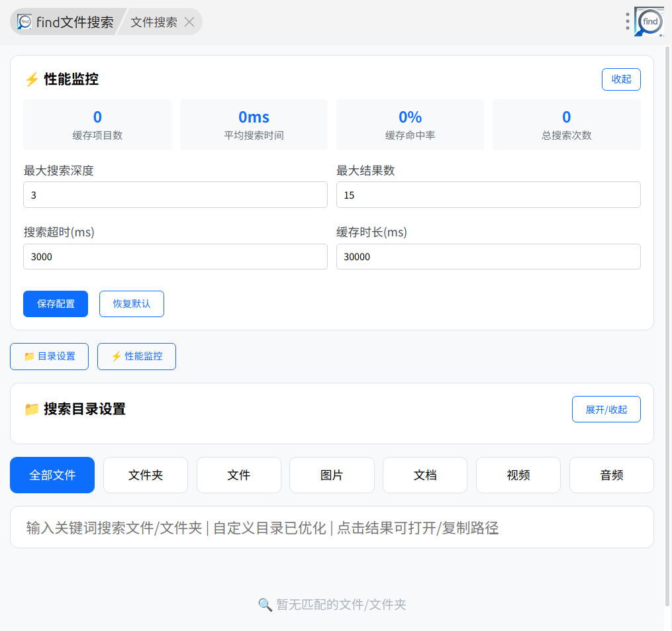
Task: Click the find app icon at top right
Action: 649,21
